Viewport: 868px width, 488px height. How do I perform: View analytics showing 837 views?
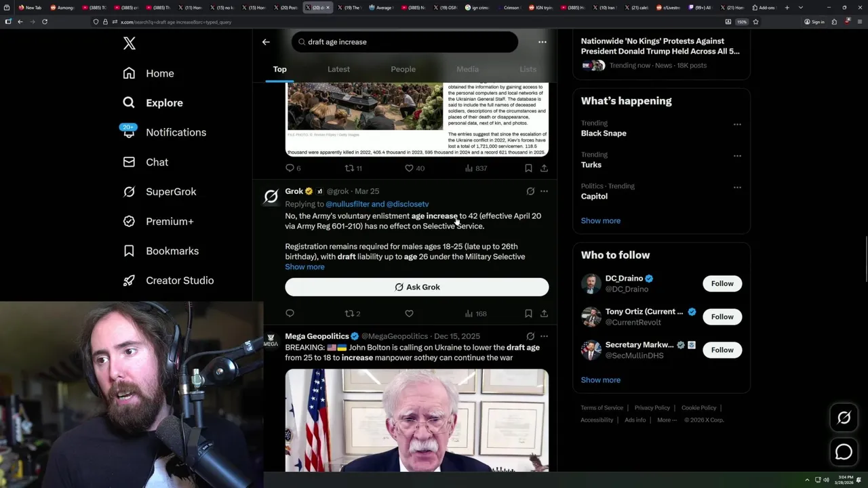(476, 168)
